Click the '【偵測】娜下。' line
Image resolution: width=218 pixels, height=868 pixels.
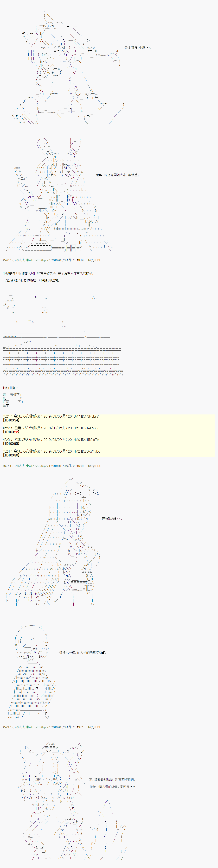coord(12,388)
